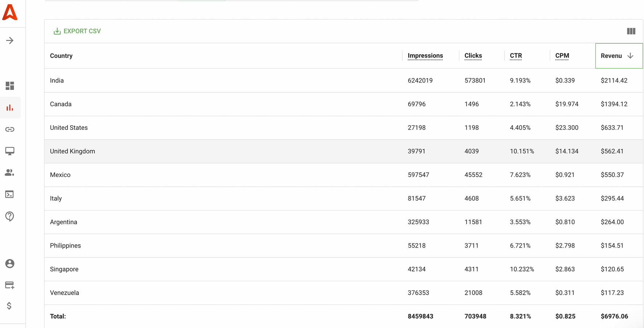This screenshot has height=328, width=644.
Task: Open the help question mark icon
Action: 10,216
